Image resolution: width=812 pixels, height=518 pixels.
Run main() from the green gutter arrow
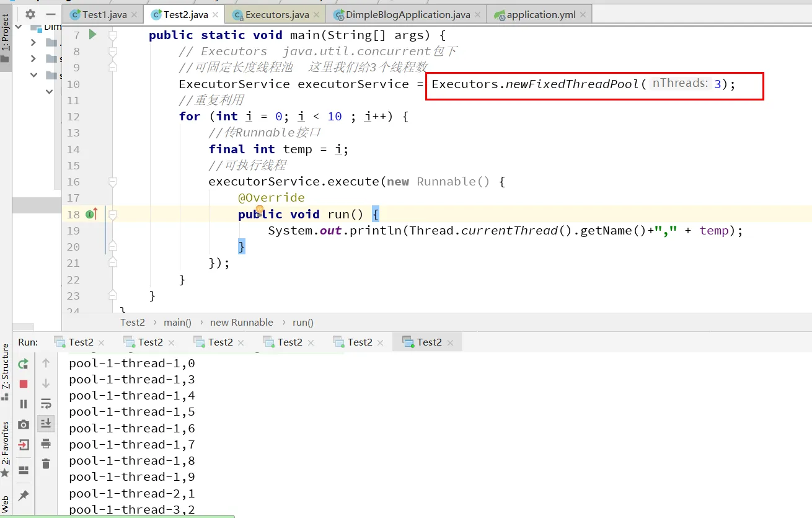point(93,35)
